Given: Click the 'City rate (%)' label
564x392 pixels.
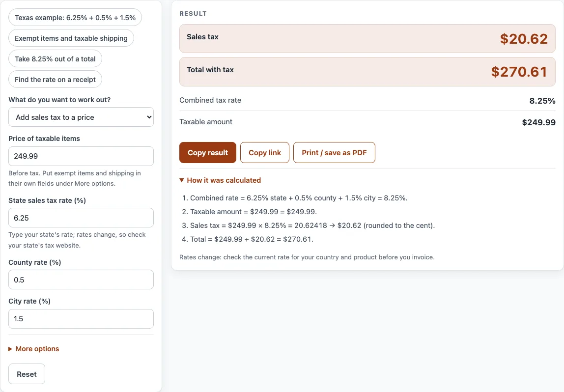Looking at the screenshot, I should tap(29, 301).
